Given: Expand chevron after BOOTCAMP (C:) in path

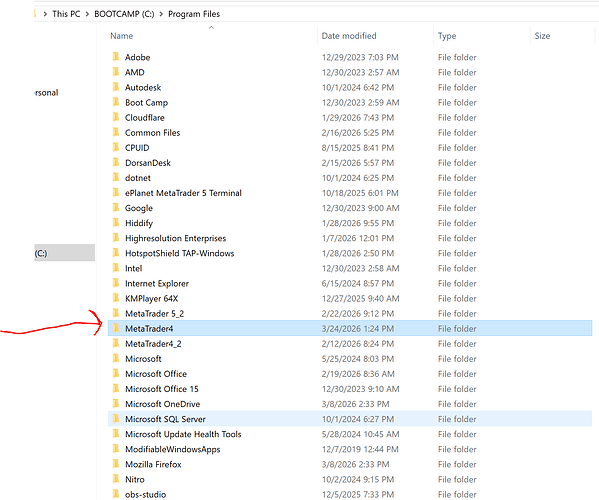Looking at the screenshot, I should (161, 14).
